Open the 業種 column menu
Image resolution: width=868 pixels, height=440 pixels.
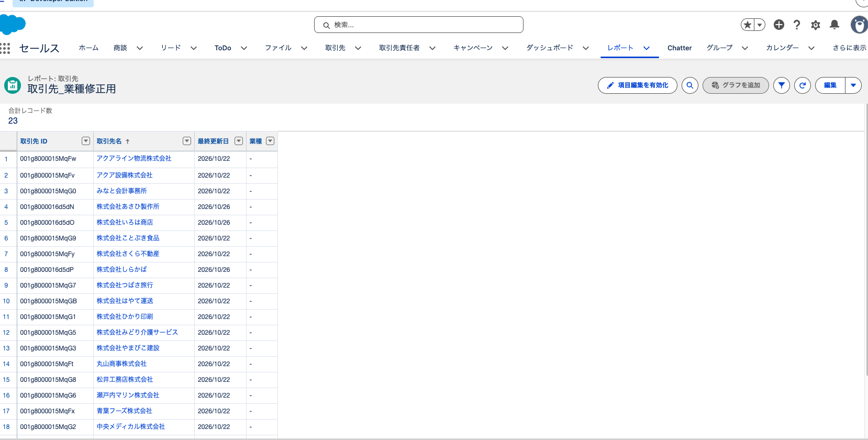tap(270, 141)
